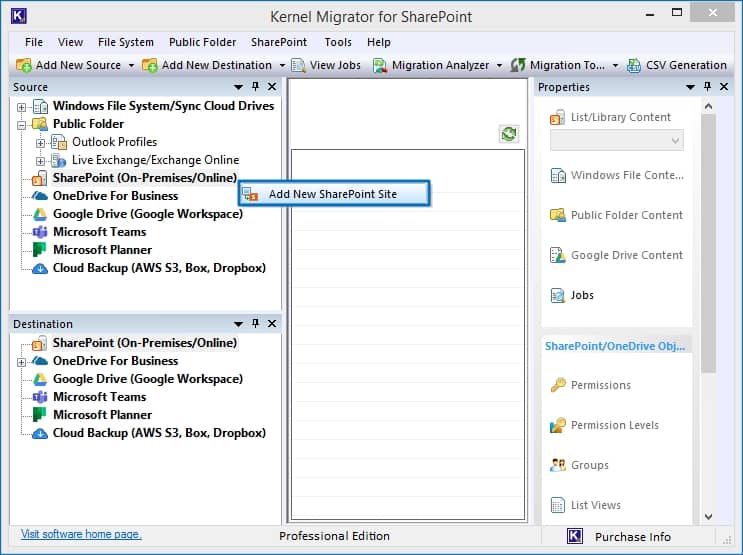This screenshot has width=743, height=555.
Task: Click the Live Exchange/Exchange Online icon
Action: 59,160
